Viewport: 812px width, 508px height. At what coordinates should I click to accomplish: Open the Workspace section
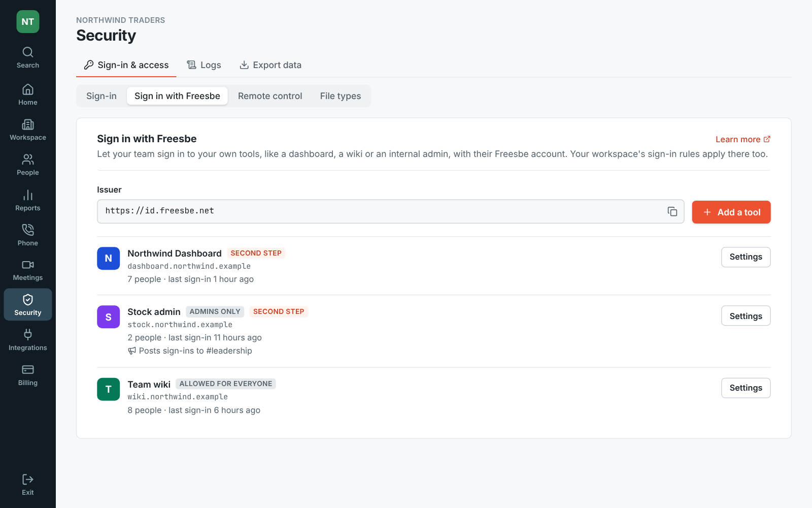(28, 130)
